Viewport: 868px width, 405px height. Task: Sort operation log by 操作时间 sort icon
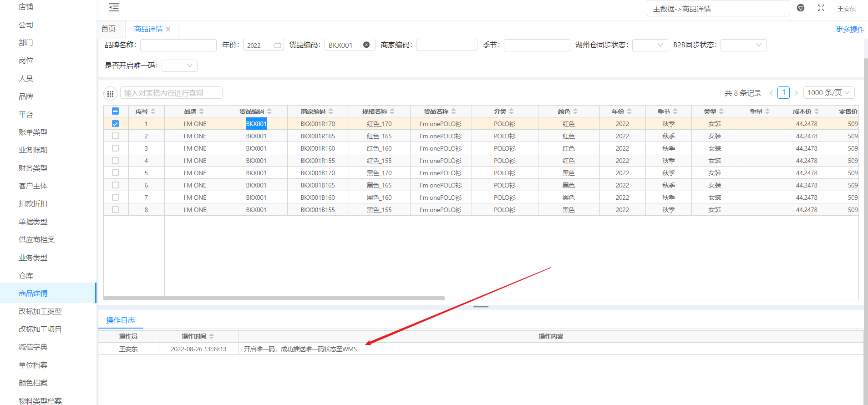pos(212,337)
